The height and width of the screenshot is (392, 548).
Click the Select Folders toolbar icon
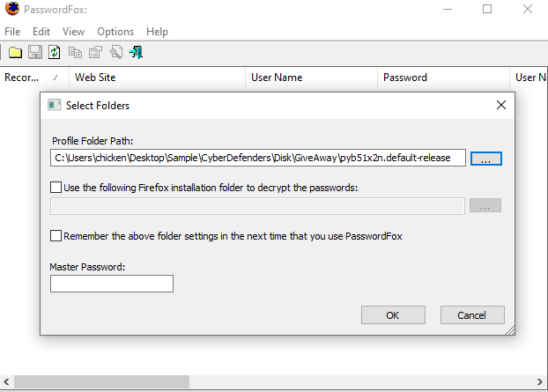click(x=15, y=53)
